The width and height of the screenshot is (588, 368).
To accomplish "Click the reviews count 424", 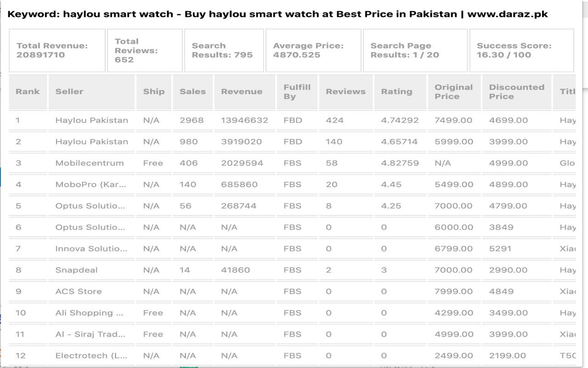I will click(334, 121).
